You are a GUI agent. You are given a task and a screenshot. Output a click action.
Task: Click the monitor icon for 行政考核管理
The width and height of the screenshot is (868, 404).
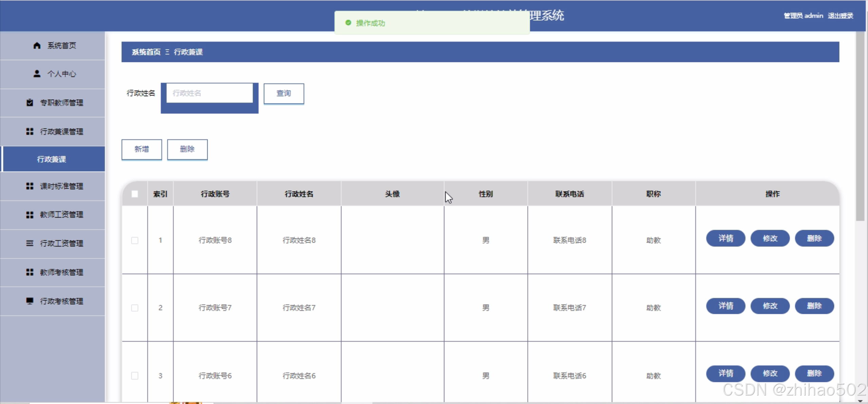click(30, 301)
